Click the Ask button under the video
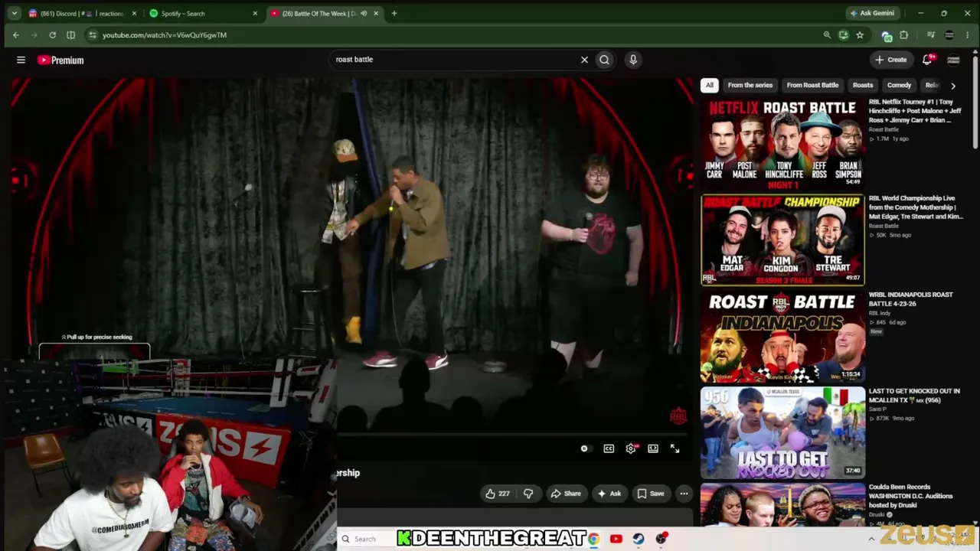This screenshot has width=980, height=551. [x=609, y=494]
